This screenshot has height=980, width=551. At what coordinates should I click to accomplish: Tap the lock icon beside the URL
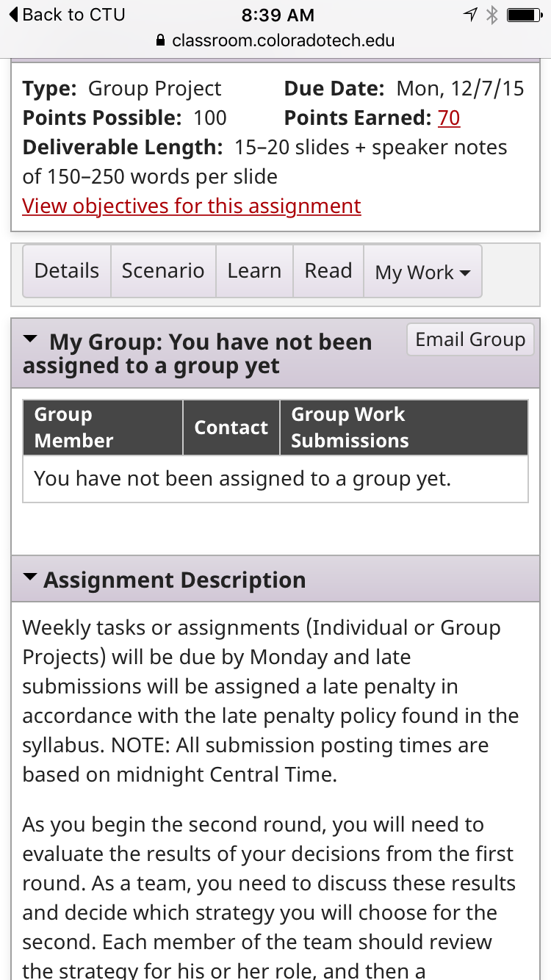[x=162, y=40]
